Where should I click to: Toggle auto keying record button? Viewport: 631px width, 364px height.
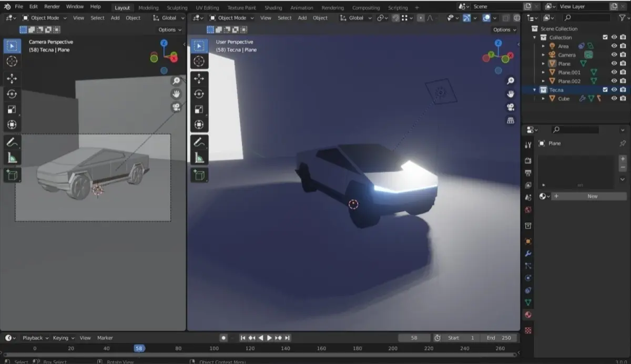tap(224, 338)
